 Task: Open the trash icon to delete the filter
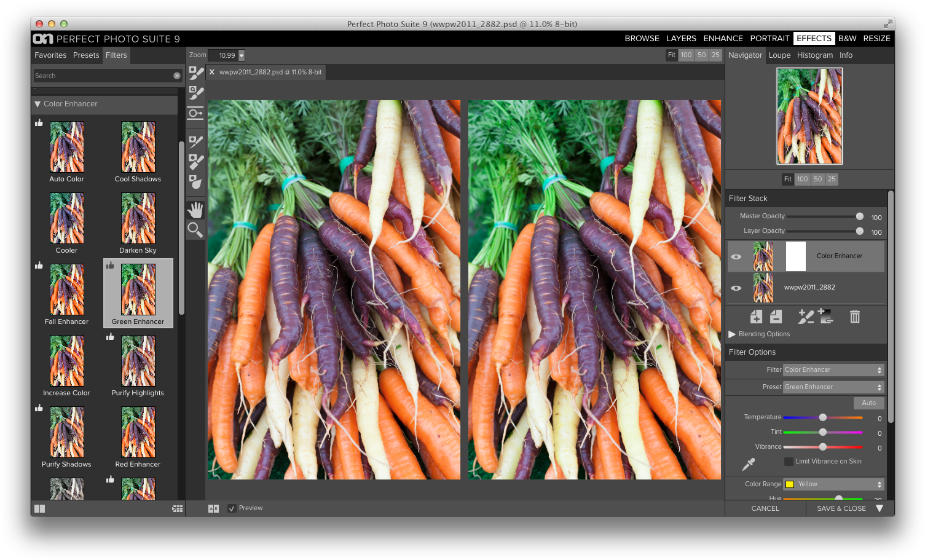[x=854, y=317]
